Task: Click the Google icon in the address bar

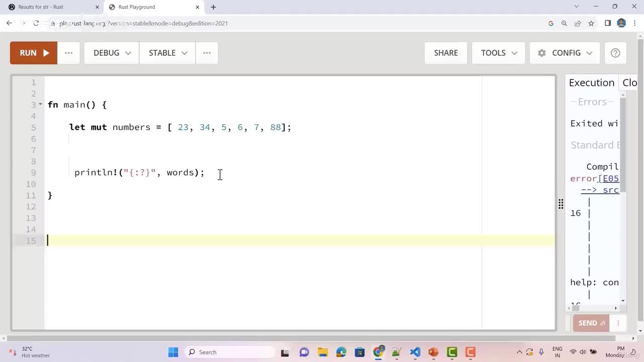Action: pyautogui.click(x=551, y=23)
